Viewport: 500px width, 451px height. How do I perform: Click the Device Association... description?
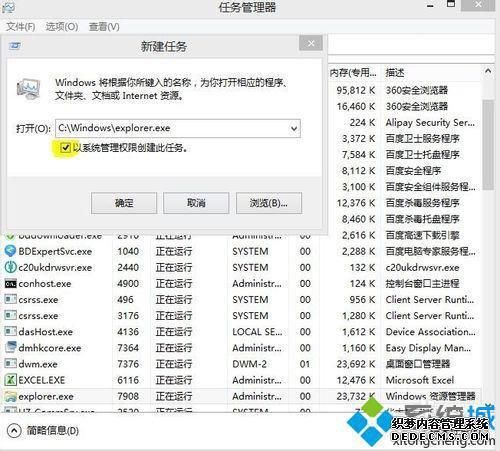[430, 332]
